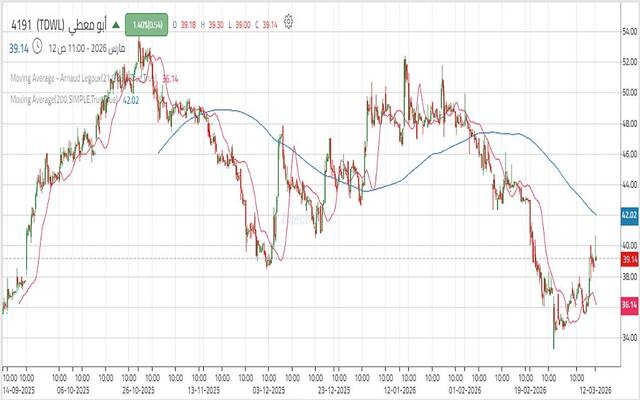
Task: Click the Open value 39.18 in header
Action: pyautogui.click(x=188, y=21)
